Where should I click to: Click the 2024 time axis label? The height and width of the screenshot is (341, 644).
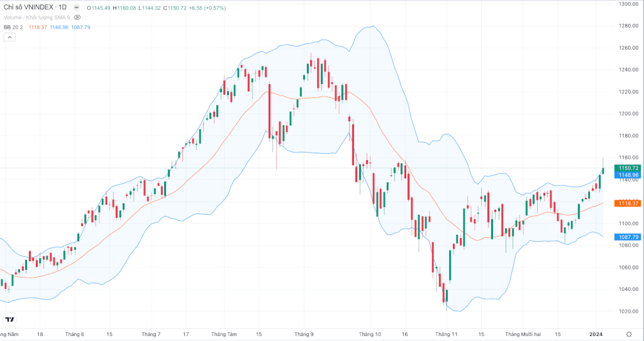click(x=596, y=335)
